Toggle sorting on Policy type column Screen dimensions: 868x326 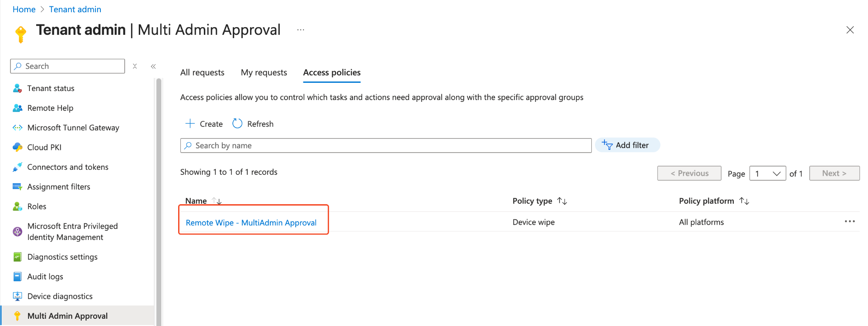[562, 201]
